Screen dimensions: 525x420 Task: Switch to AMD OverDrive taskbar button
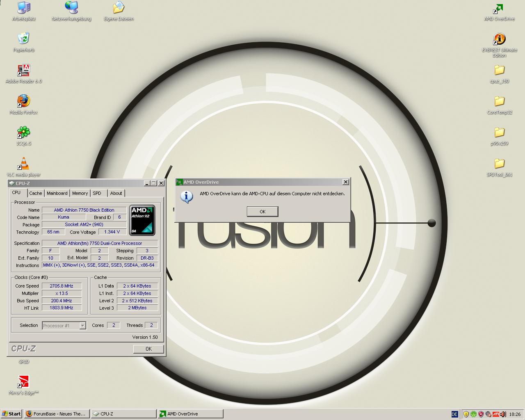(x=191, y=414)
